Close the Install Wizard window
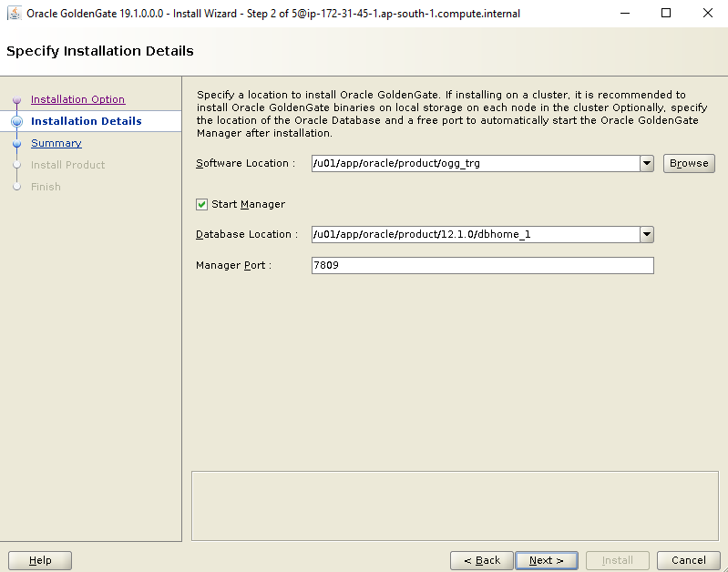Image resolution: width=728 pixels, height=572 pixels. 708,13
